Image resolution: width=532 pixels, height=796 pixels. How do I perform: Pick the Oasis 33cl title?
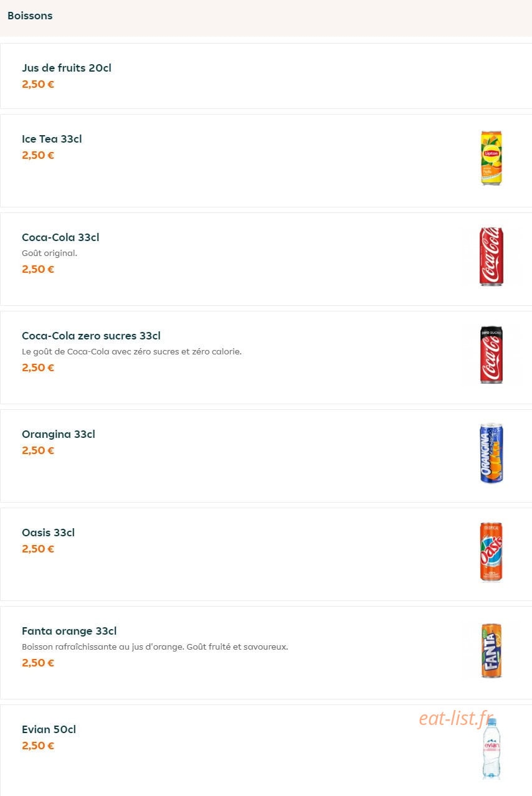tap(48, 533)
